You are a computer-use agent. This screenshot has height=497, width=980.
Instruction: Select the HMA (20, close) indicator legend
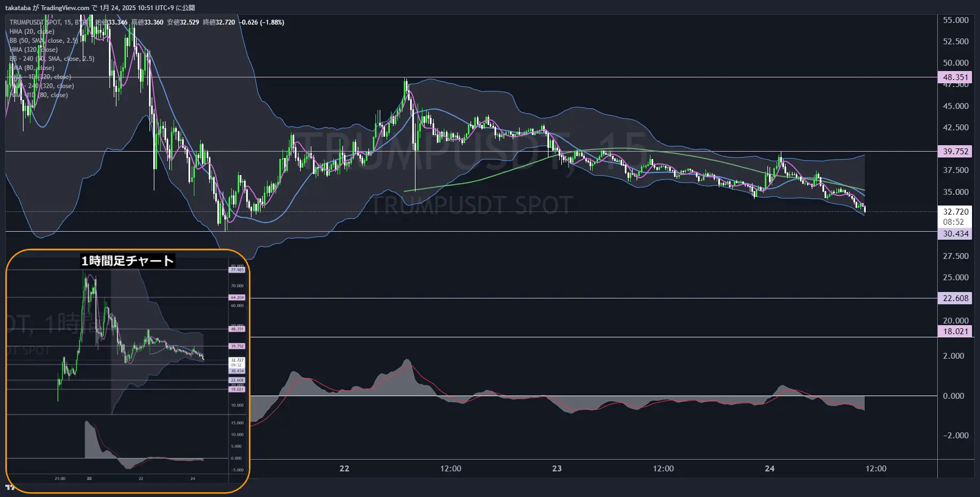click(32, 31)
